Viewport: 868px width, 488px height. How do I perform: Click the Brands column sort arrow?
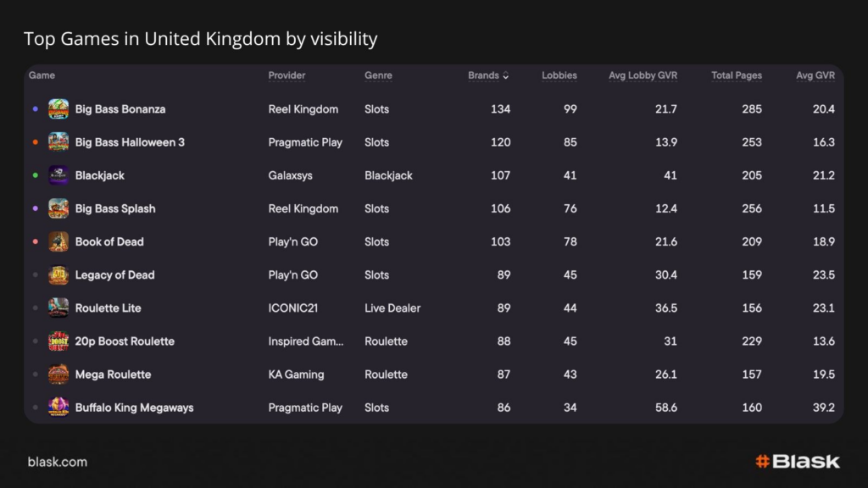(506, 76)
